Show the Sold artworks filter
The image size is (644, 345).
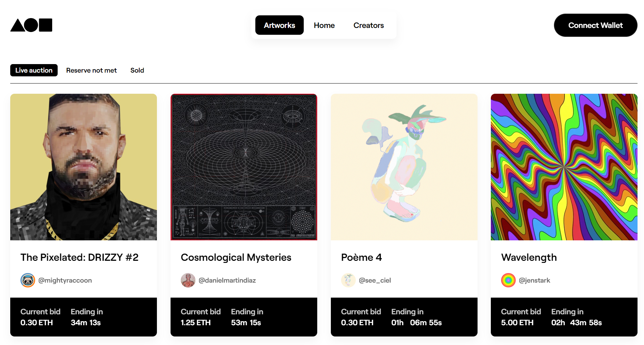tap(137, 70)
